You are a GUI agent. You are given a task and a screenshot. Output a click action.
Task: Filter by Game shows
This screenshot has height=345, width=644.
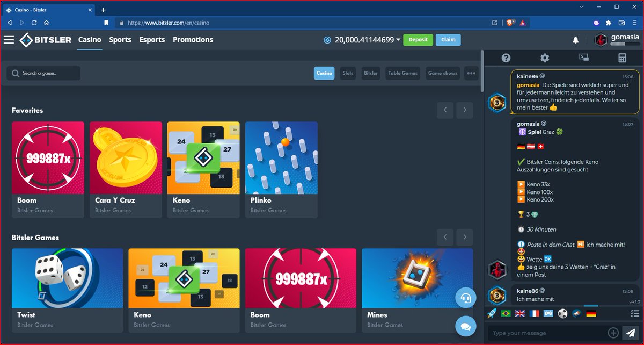pos(443,73)
